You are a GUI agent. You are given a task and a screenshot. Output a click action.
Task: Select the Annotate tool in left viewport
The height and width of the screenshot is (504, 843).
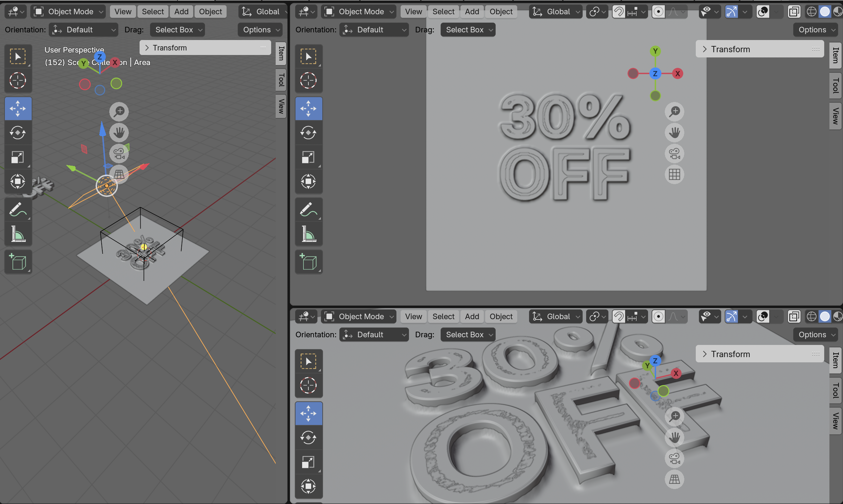click(18, 210)
